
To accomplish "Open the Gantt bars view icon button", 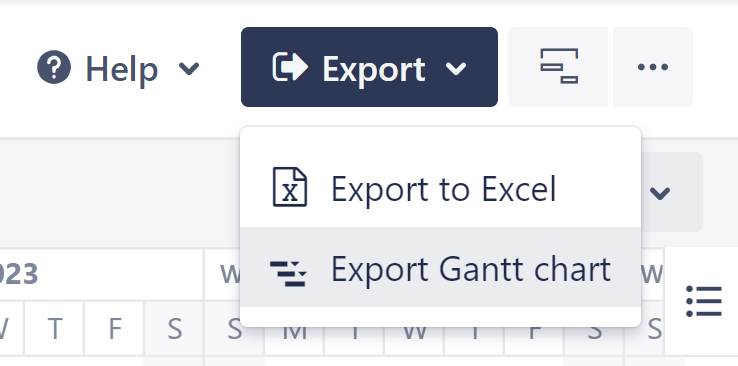I will pyautogui.click(x=558, y=67).
